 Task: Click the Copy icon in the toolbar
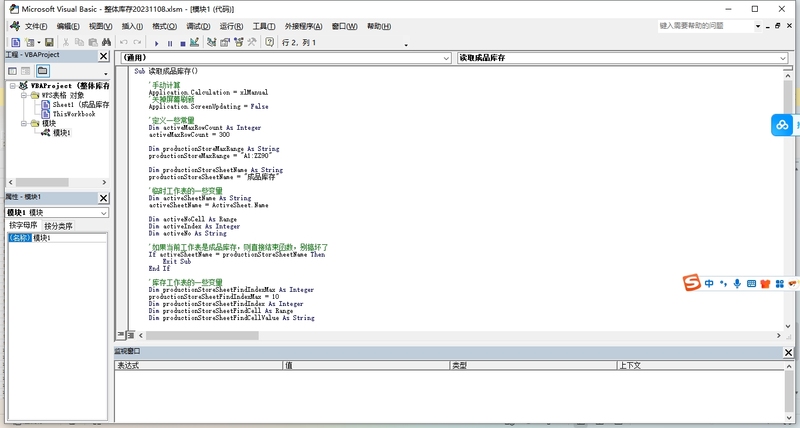click(79, 42)
